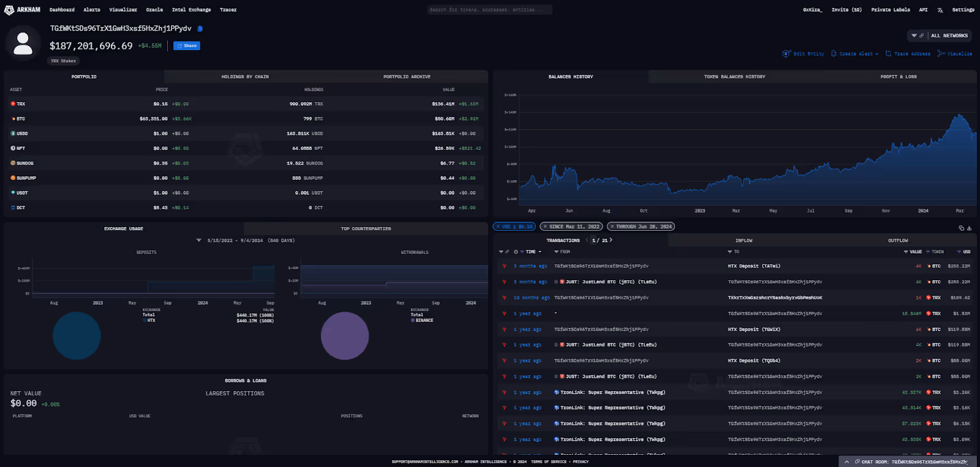Click the Edit Entity link
The height and width of the screenshot is (467, 980).
click(x=803, y=54)
